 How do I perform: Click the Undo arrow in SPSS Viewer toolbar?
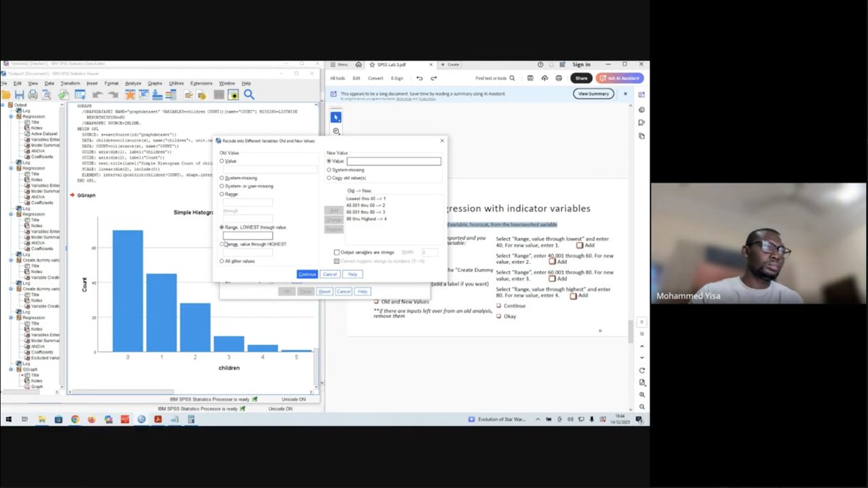(96, 94)
